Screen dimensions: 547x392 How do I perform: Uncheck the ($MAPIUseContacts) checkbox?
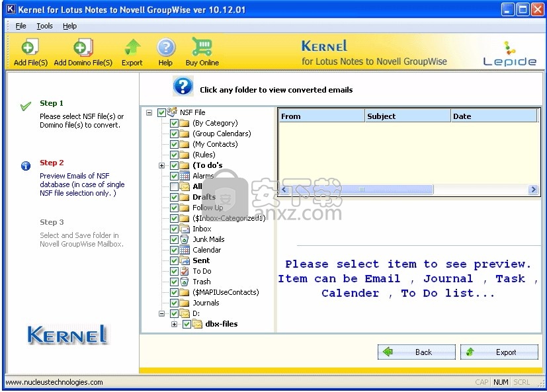(174, 292)
